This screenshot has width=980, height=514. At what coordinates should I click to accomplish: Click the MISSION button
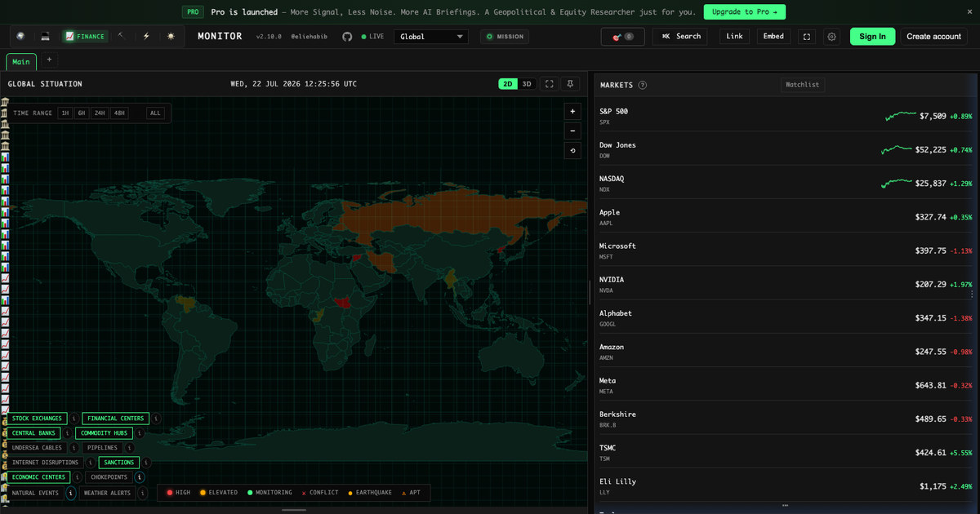(505, 37)
